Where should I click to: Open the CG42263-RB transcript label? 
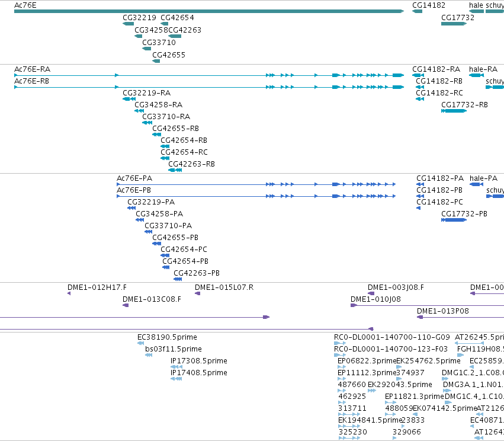tap(191, 164)
